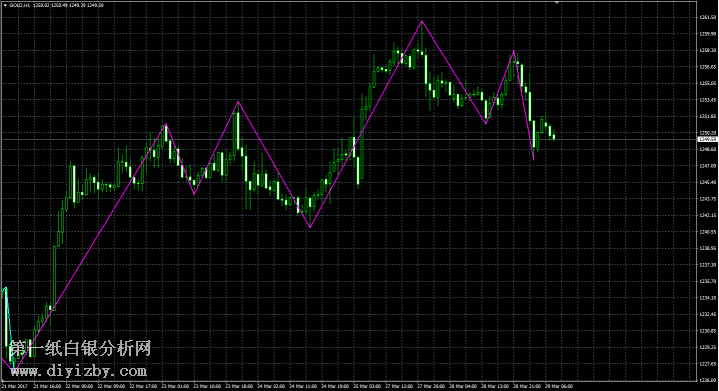719x391 pixels.
Task: Select the current price label on price axis
Action: [707, 139]
